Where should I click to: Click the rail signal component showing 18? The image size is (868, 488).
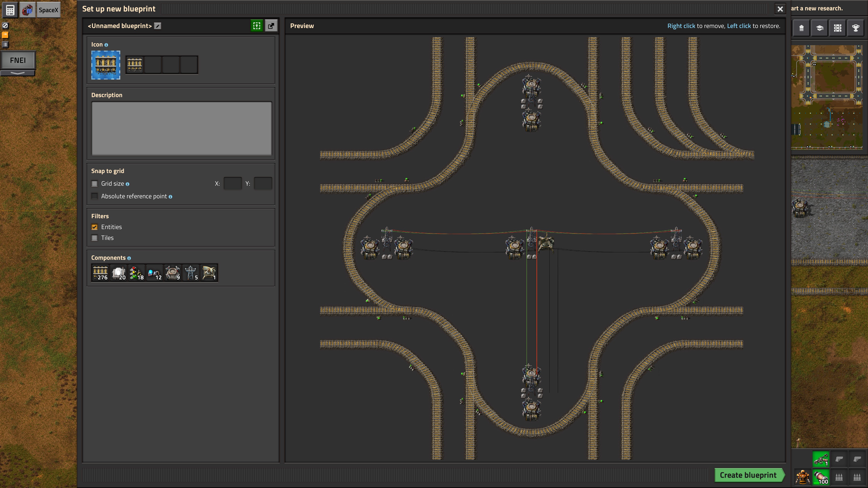tap(137, 273)
